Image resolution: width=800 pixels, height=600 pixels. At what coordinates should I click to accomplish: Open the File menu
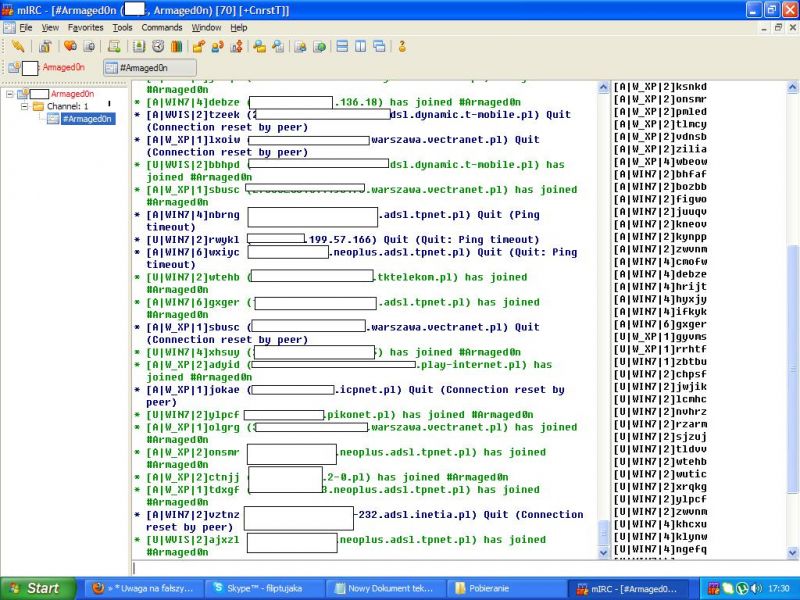click(x=26, y=28)
